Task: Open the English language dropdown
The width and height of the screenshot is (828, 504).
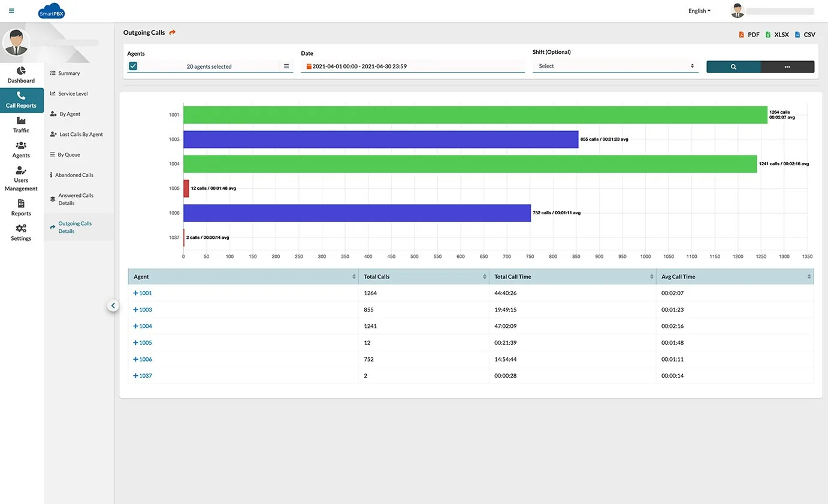Action: coord(699,11)
